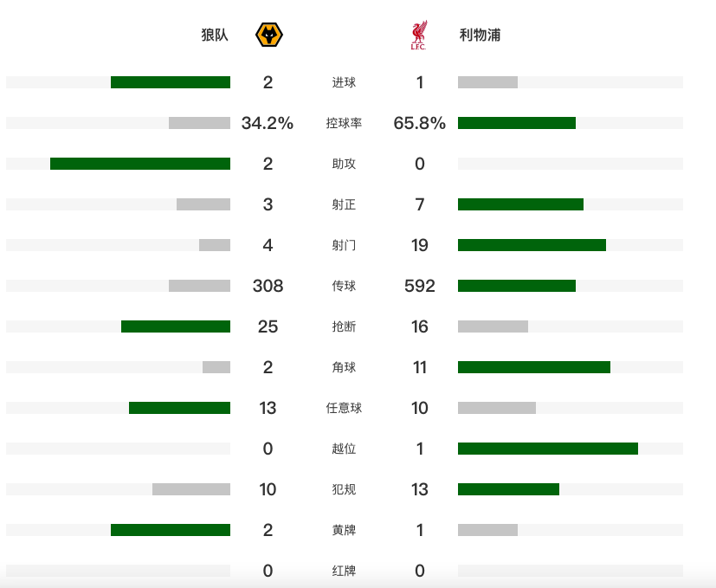716x588 pixels.
Task: Click the 犯规 stat label
Action: [x=344, y=490]
